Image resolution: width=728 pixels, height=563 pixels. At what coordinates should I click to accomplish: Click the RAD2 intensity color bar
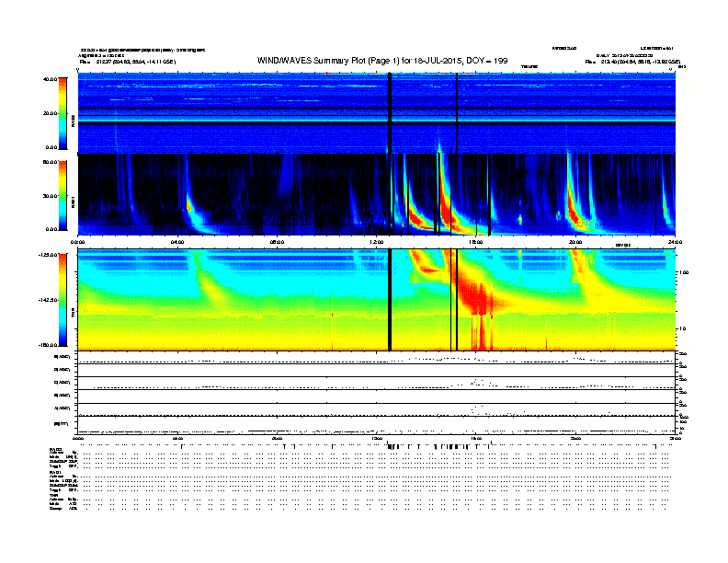[x=63, y=113]
